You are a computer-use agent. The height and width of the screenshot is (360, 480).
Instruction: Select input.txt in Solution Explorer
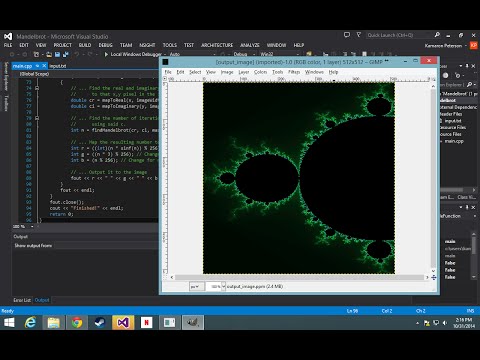coord(453,121)
